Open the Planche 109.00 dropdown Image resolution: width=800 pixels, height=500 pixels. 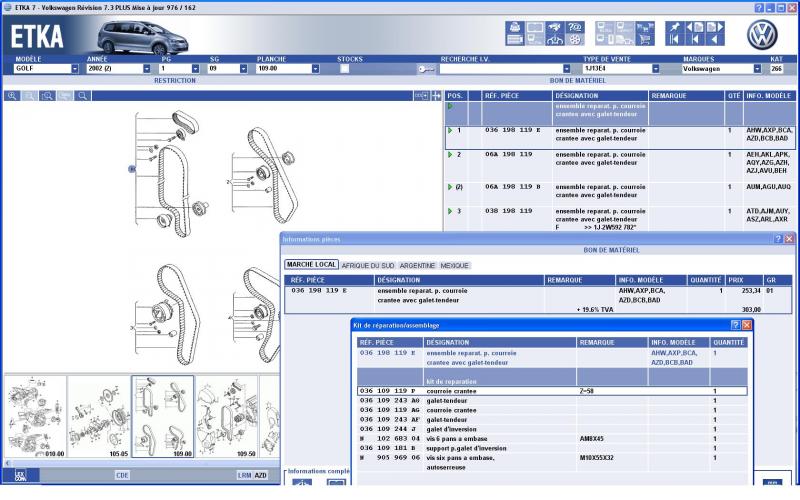(x=315, y=69)
